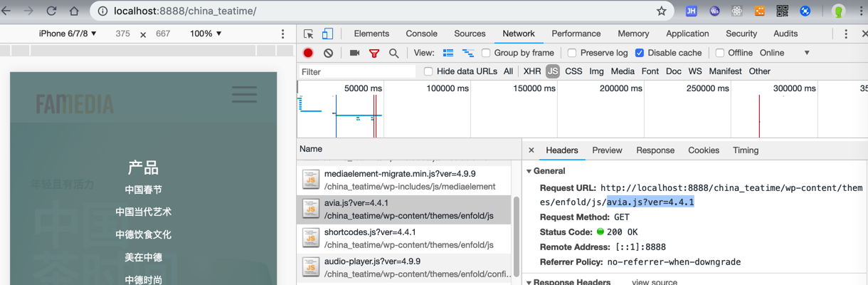
Task: Check Hide data URLs option
Action: pyautogui.click(x=428, y=71)
